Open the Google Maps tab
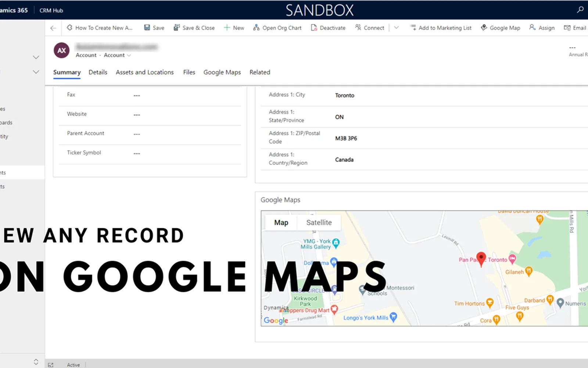Screen dimensions: 588x368 222,72
